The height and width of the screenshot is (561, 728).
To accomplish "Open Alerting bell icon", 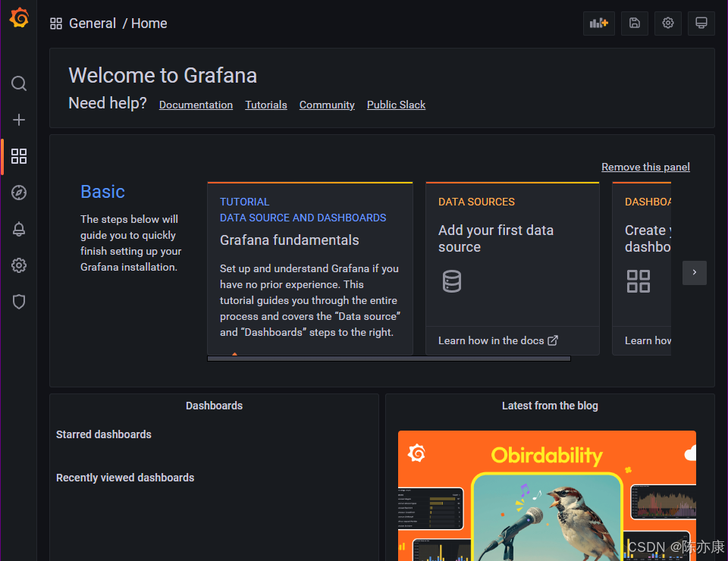I will coord(19,229).
